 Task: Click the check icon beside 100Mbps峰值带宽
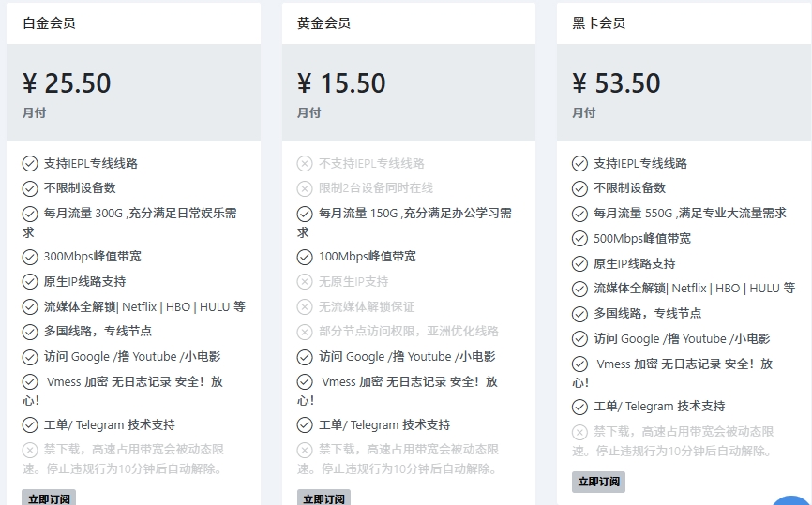point(305,257)
